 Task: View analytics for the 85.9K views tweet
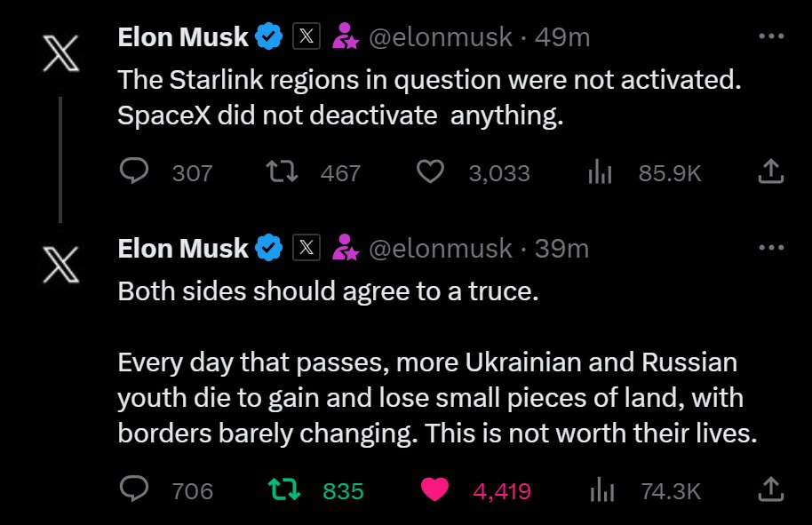point(601,172)
